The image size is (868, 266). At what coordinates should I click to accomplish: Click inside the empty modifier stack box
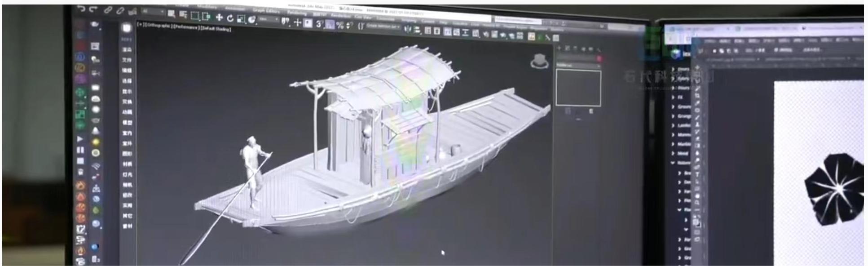(x=578, y=88)
